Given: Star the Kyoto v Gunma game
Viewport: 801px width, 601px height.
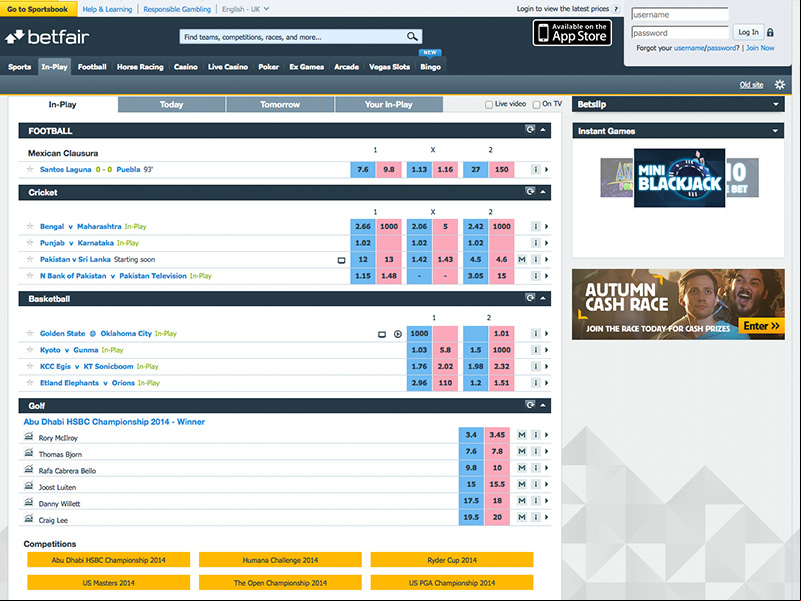Looking at the screenshot, I should click(30, 350).
